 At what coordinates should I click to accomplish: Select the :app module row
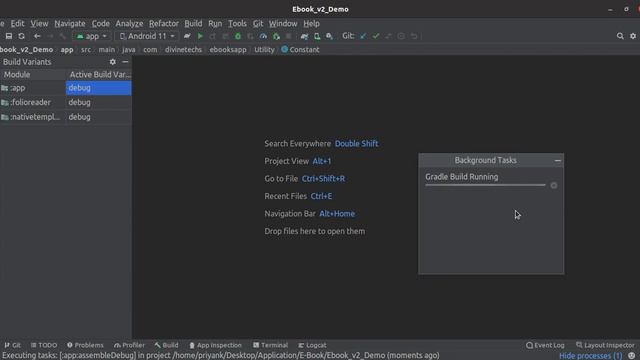coord(33,88)
